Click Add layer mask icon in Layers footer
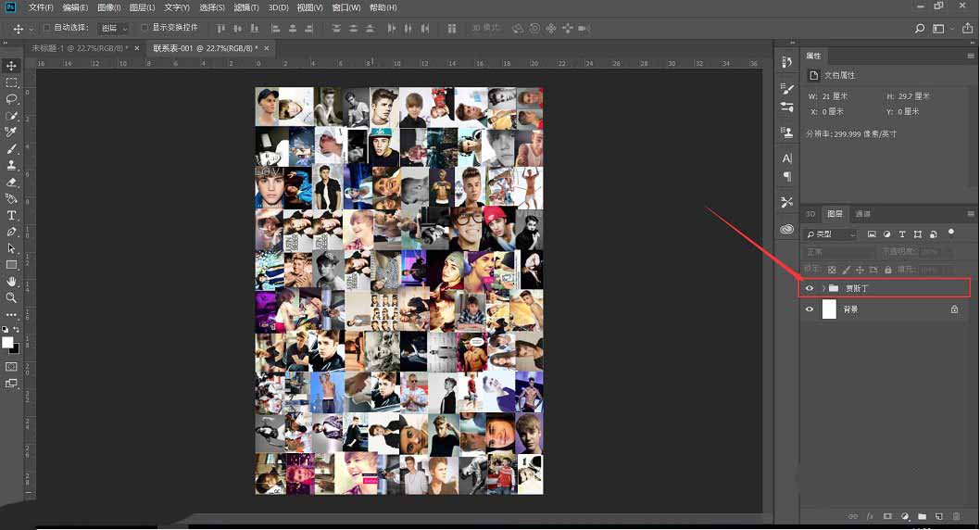 tap(887, 516)
